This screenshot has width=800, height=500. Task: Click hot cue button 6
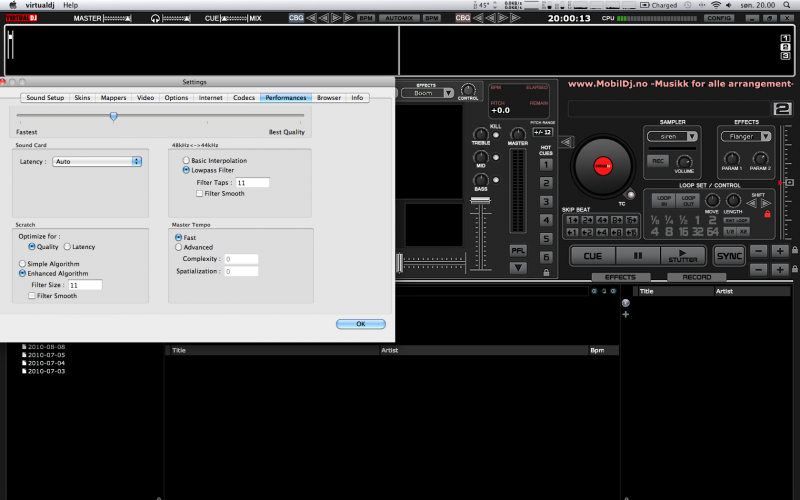[546, 257]
